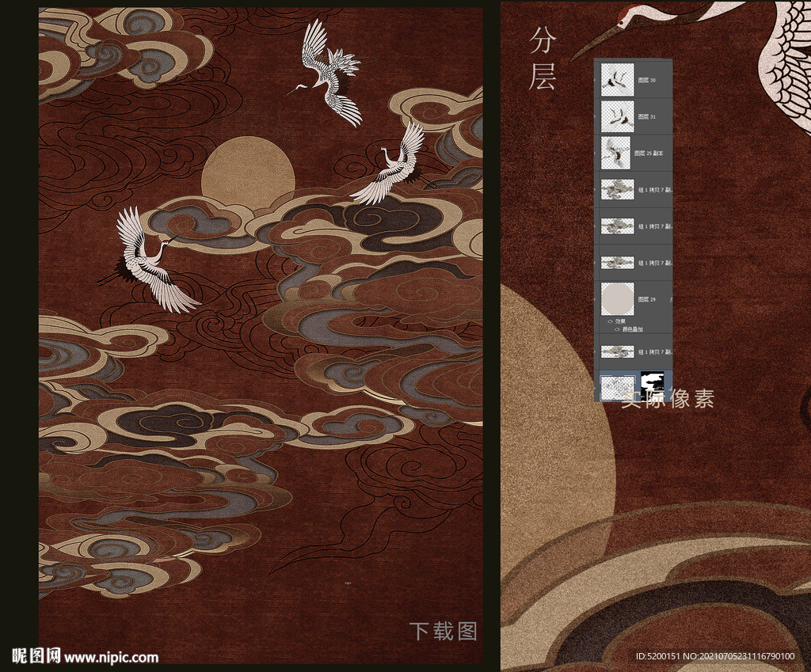Click the highlighted bottom layer's line-art thumbnail
Viewport: 811px width, 672px height.
click(617, 387)
